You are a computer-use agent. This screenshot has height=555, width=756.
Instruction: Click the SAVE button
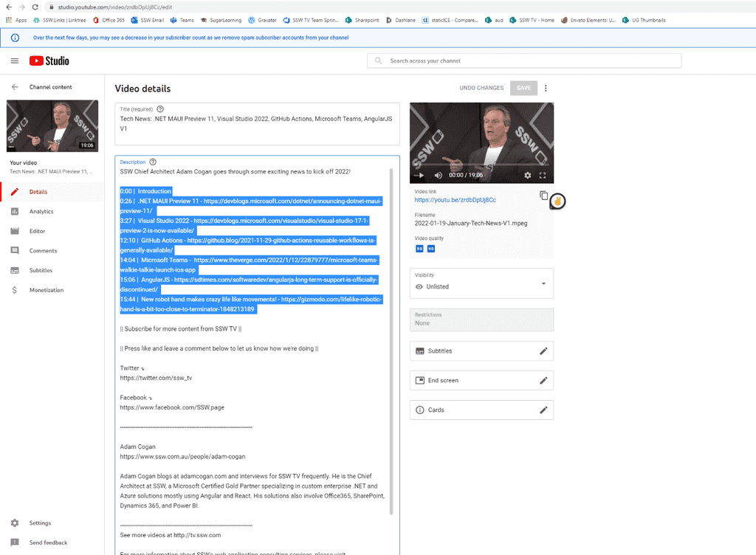click(523, 88)
